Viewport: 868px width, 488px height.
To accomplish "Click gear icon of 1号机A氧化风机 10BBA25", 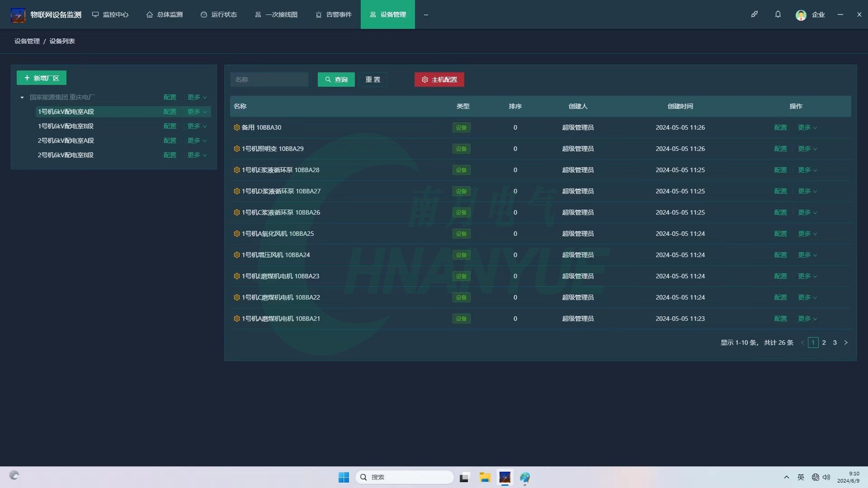I will [x=236, y=234].
